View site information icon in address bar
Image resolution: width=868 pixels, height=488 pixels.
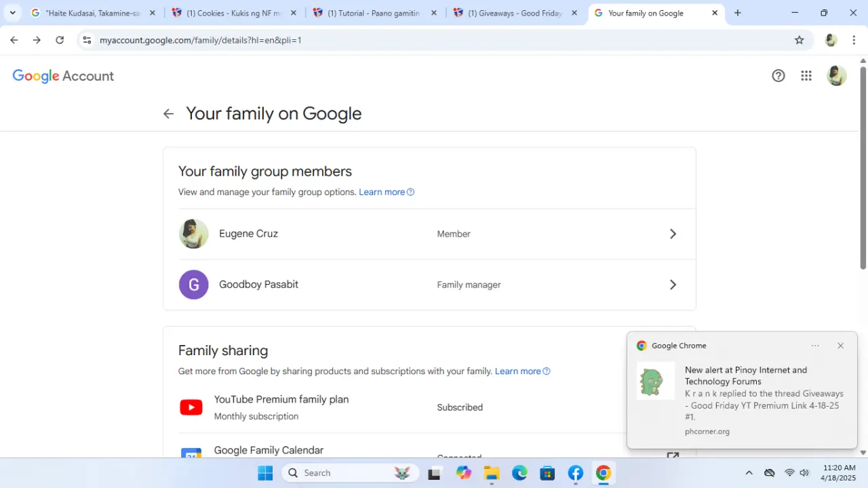coord(87,40)
